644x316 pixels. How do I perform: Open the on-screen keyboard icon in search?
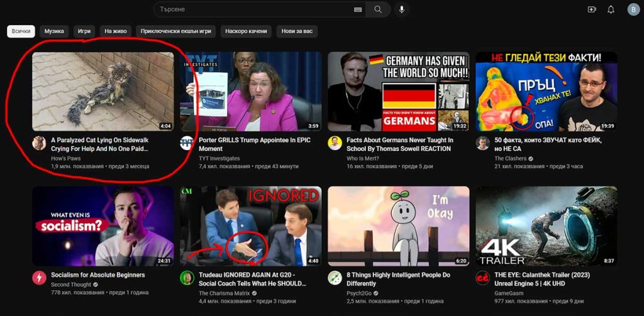358,9
